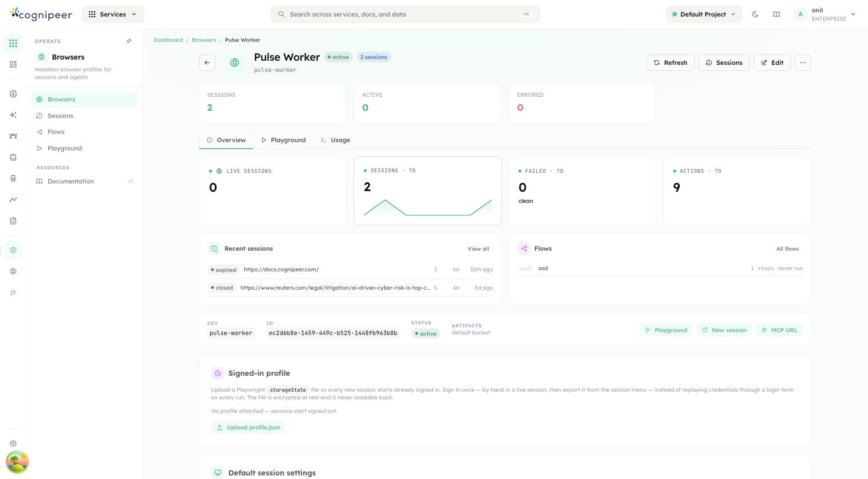The image size is (868, 479).
Task: Open the palm tree avatar badge
Action: tap(17, 462)
